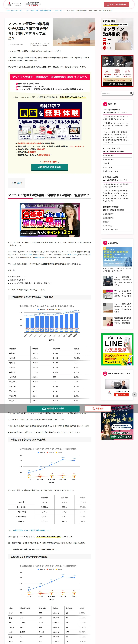Open アガルートのLINEお友達登録 banner
The width and height of the screenshot is (138, 644).
pyautogui.click(x=117, y=349)
